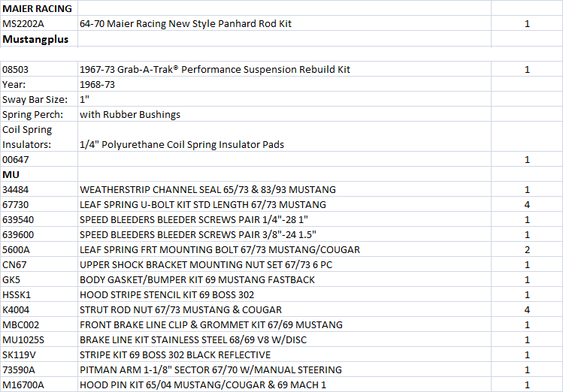This screenshot has height=392, width=563.
Task: Click the 1" sway bar value cell
Action: pyautogui.click(x=284, y=99)
